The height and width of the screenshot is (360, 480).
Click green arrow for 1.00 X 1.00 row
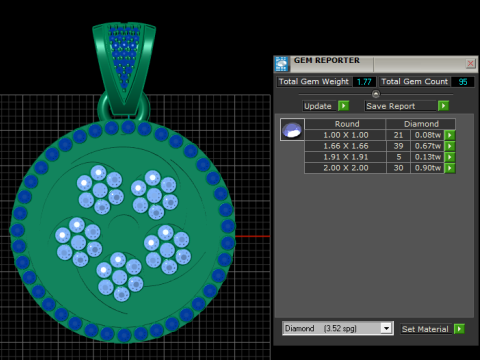pyautogui.click(x=450, y=135)
